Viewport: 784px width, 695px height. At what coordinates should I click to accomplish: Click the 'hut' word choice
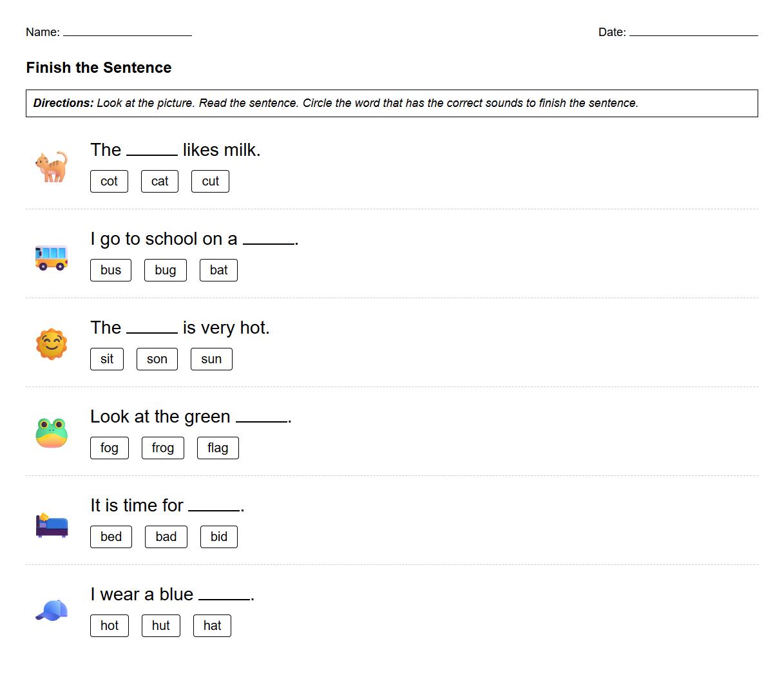(161, 626)
